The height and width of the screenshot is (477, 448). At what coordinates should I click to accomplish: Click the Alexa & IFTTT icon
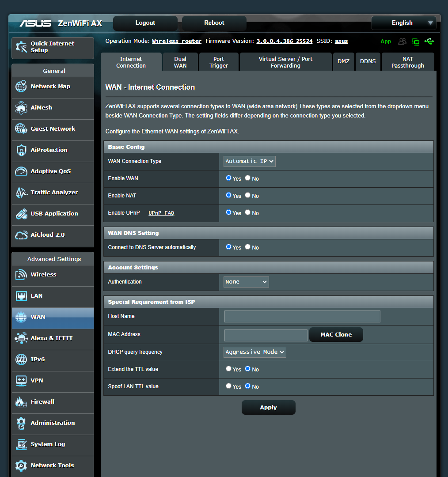click(21, 338)
